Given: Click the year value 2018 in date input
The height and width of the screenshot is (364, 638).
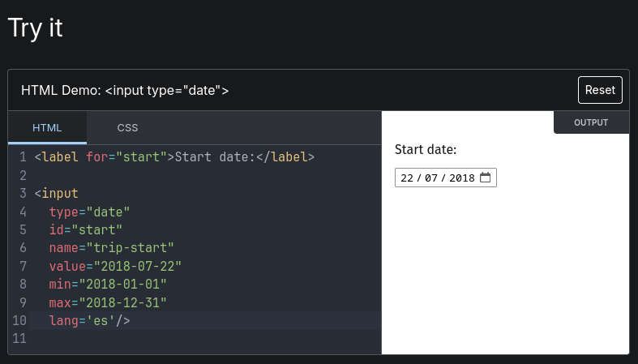Looking at the screenshot, I should (462, 178).
